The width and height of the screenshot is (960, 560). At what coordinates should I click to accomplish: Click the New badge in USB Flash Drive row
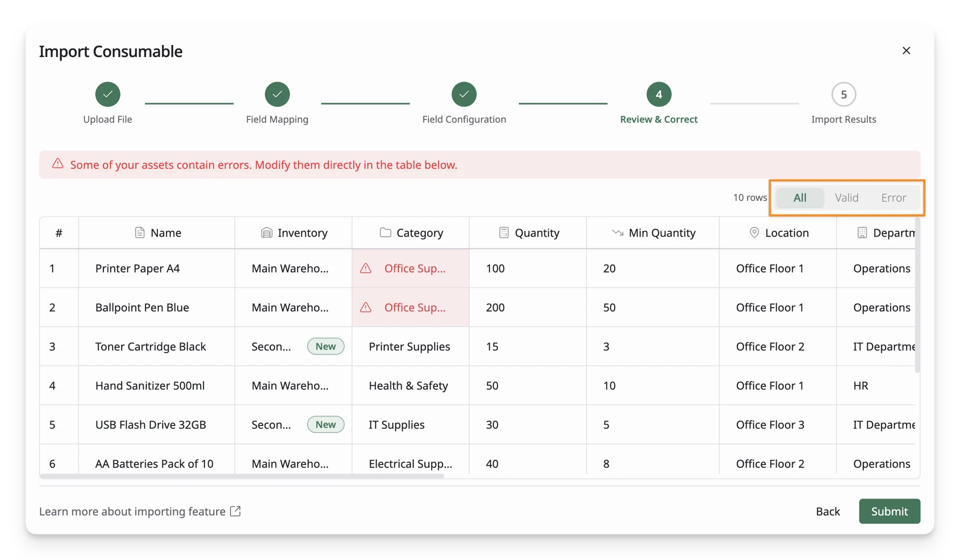click(x=325, y=424)
